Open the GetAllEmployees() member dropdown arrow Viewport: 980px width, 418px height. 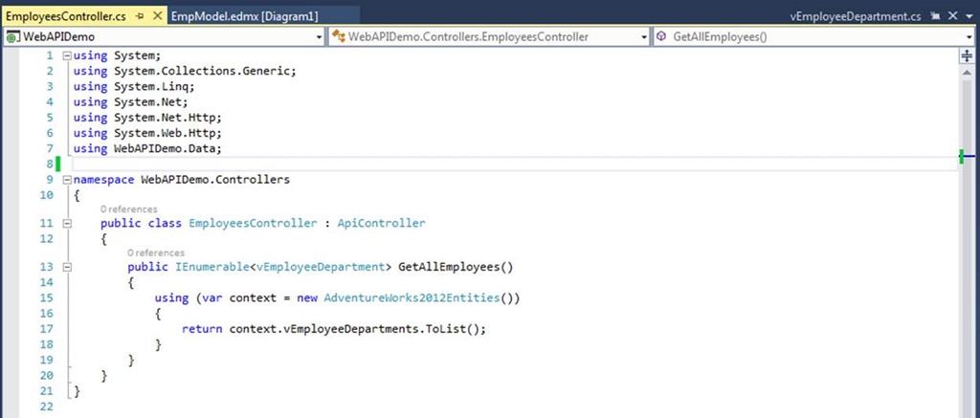[970, 37]
